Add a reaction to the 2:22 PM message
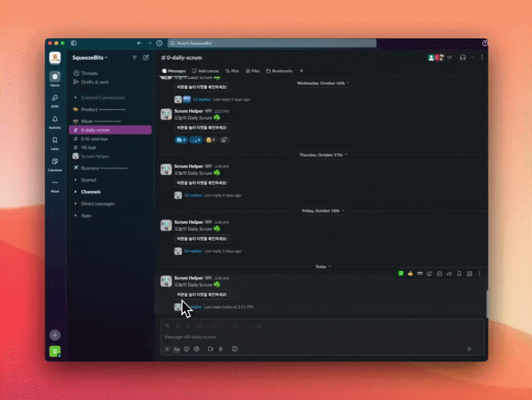Image resolution: width=532 pixels, height=400 pixels. pyautogui.click(x=224, y=140)
